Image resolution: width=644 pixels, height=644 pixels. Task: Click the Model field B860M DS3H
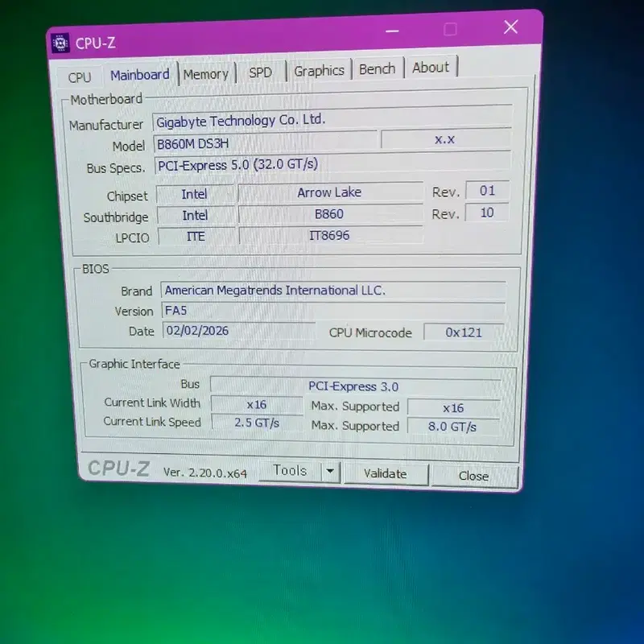tap(265, 142)
